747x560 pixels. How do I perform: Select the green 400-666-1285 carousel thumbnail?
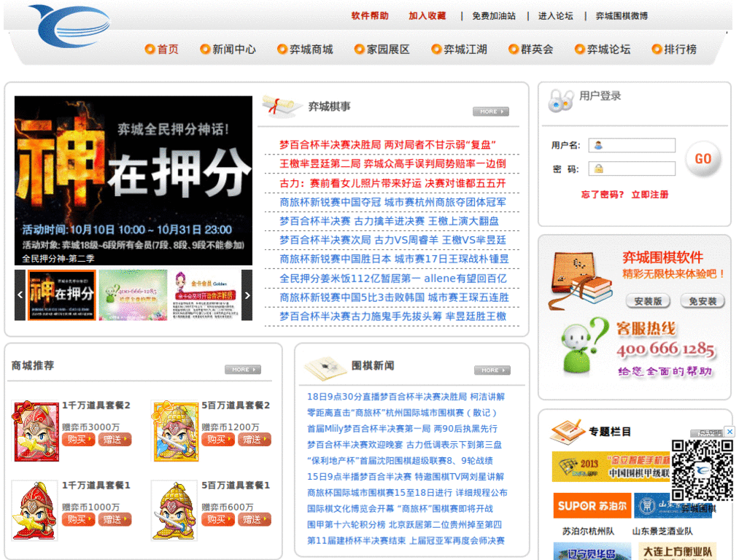133,295
